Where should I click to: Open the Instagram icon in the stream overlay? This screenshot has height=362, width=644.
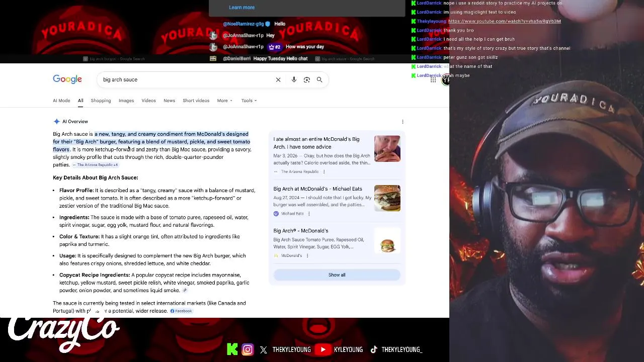coord(248,349)
